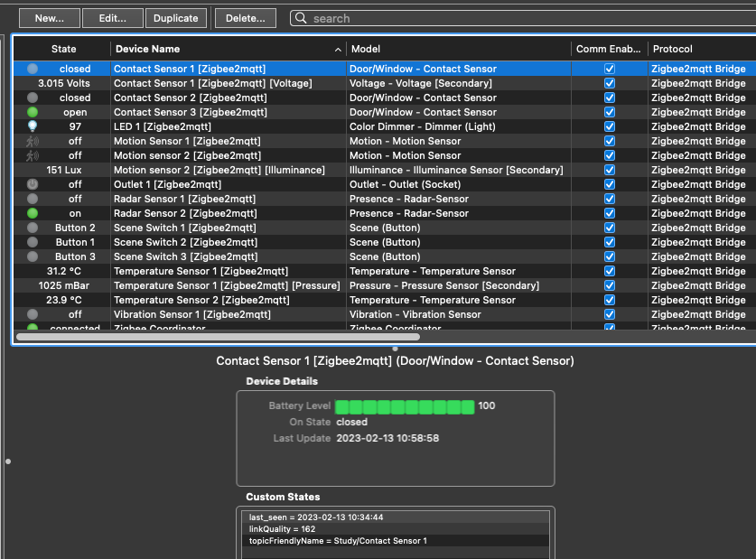Image resolution: width=756 pixels, height=559 pixels.
Task: Select the Motion sensor 2 [Illuminance] row
Action: [385, 170]
